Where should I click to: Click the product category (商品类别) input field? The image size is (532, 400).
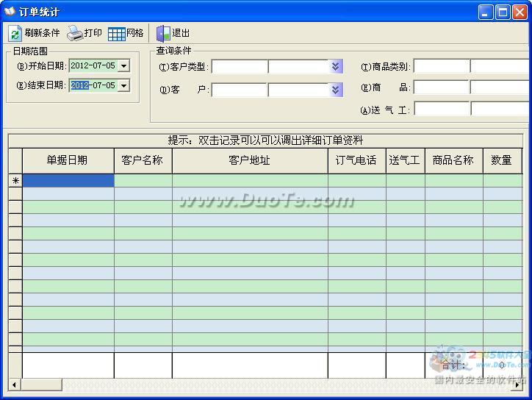tap(441, 67)
